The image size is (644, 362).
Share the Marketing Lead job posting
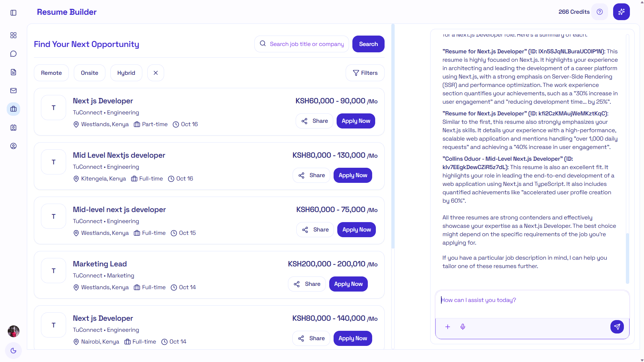click(x=306, y=283)
